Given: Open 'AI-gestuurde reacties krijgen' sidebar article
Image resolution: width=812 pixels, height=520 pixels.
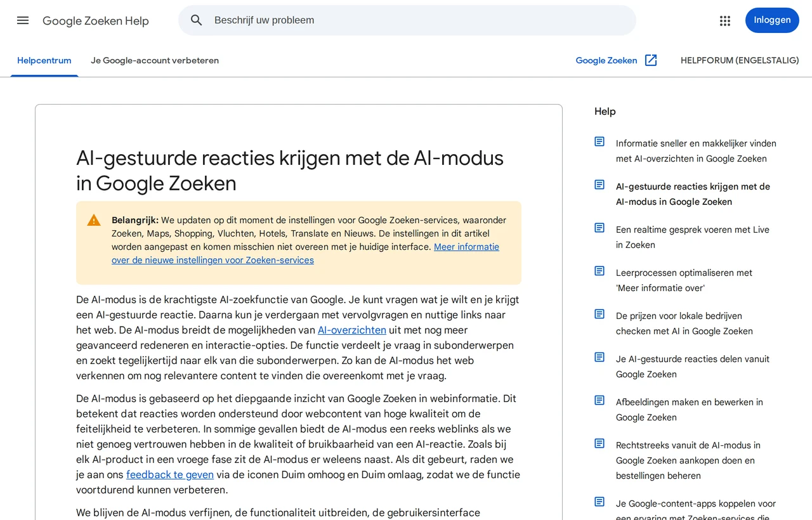Looking at the screenshot, I should pyautogui.click(x=693, y=194).
